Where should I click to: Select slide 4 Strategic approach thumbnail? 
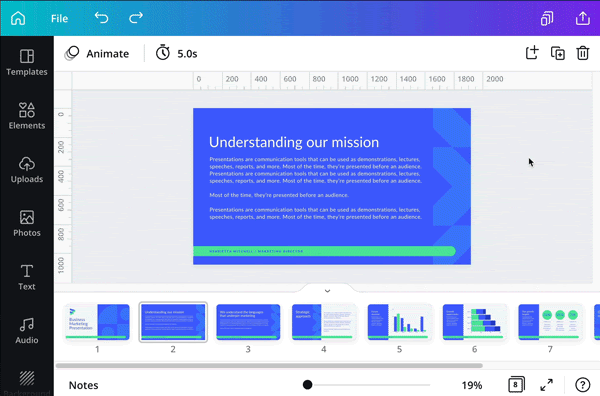(324, 322)
